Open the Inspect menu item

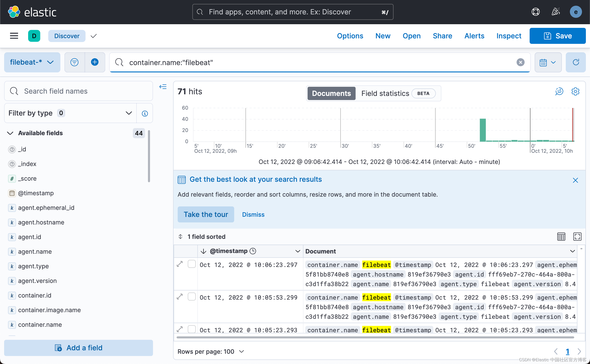[509, 36]
